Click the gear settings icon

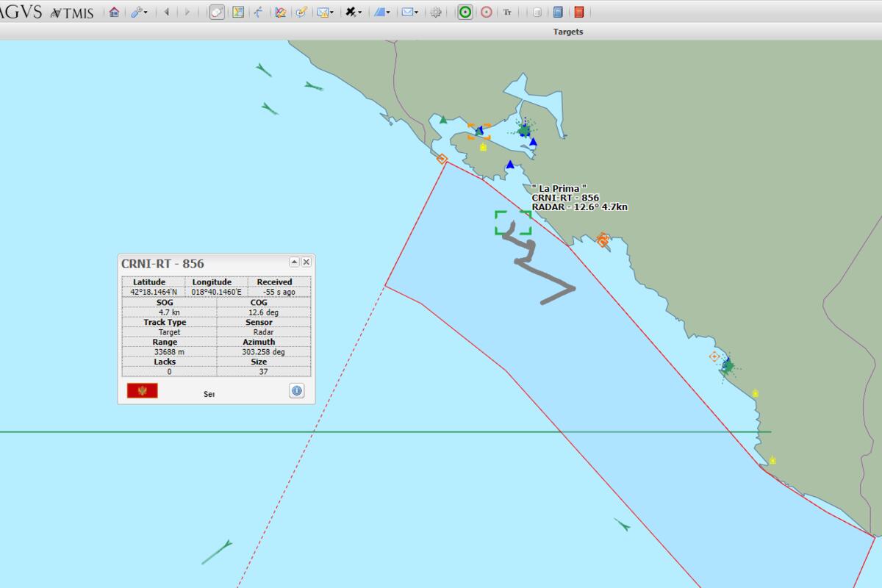(x=436, y=12)
